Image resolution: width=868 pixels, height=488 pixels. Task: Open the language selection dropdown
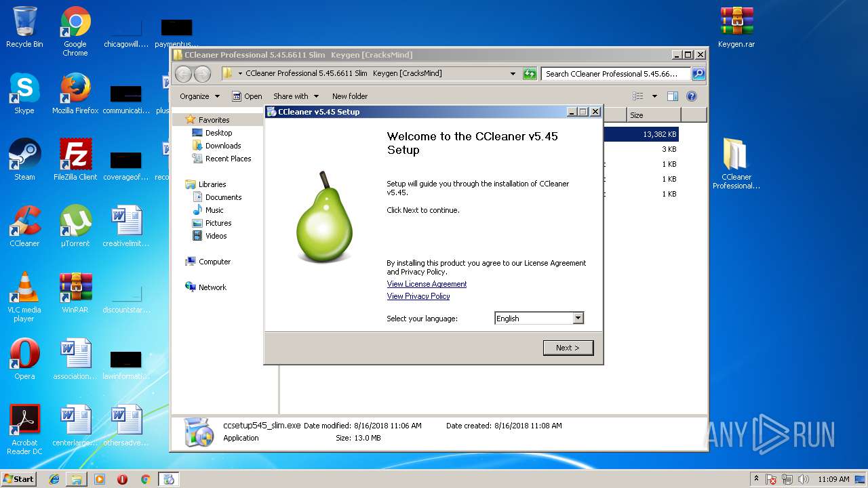(x=578, y=319)
